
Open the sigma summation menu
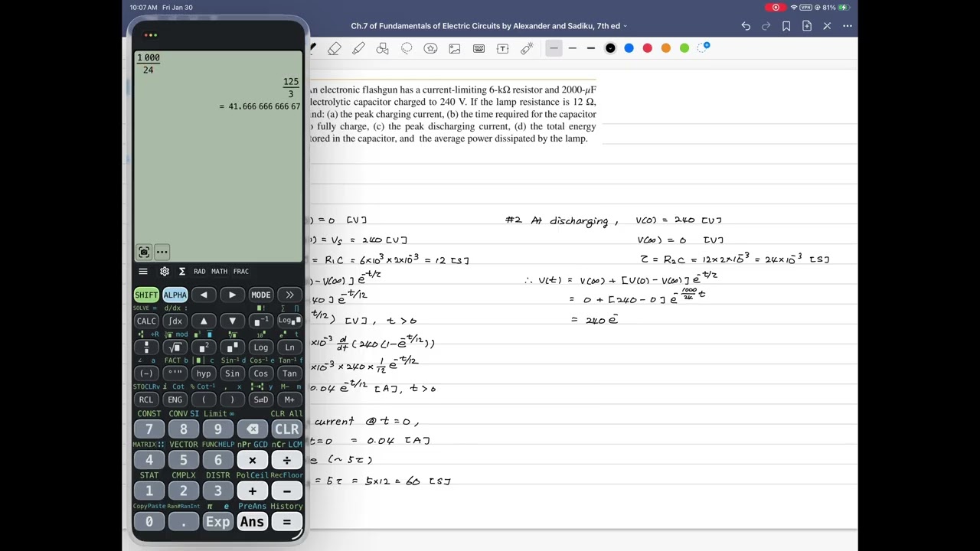pyautogui.click(x=182, y=271)
